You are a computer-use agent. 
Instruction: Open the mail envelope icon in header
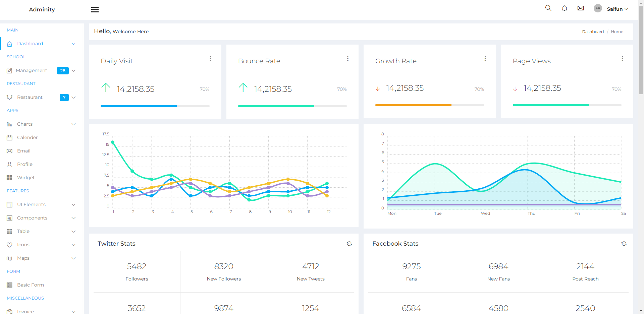point(581,8)
